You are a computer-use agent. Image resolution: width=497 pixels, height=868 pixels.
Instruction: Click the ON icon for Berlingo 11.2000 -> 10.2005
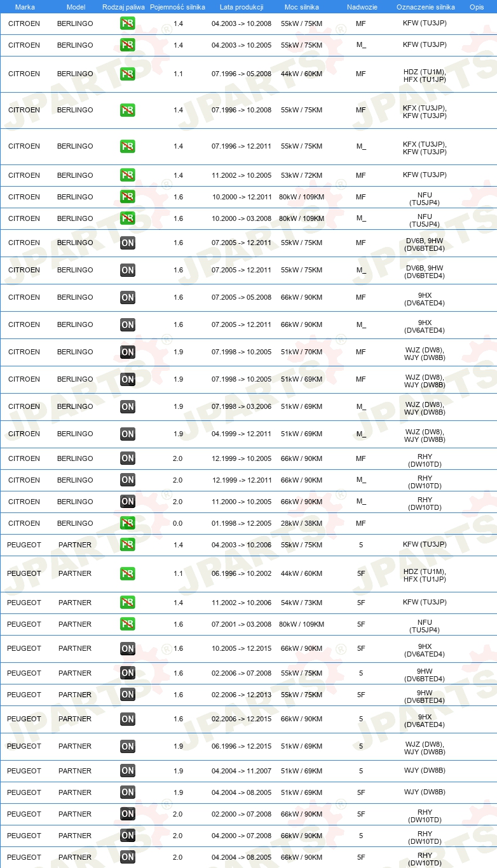(x=128, y=502)
